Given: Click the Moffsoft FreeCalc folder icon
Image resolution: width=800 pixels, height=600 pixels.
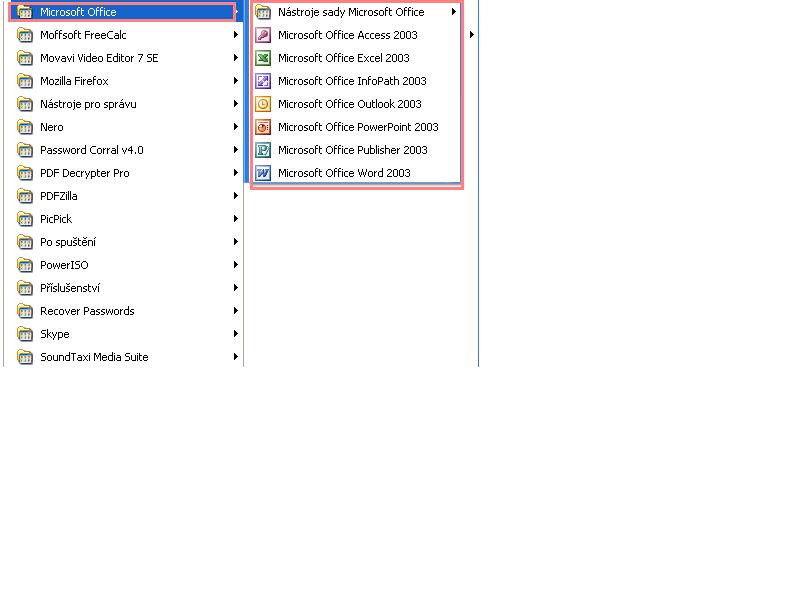Looking at the screenshot, I should 24,35.
